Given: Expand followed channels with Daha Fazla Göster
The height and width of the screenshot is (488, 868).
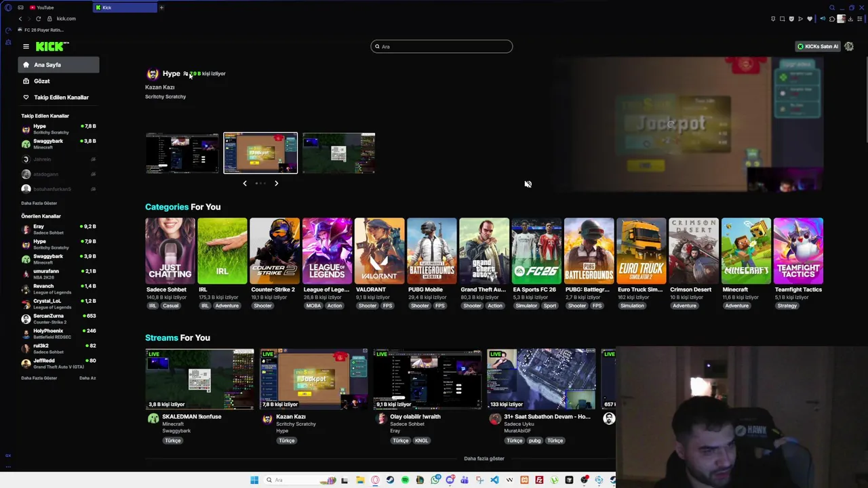Looking at the screenshot, I should [39, 203].
